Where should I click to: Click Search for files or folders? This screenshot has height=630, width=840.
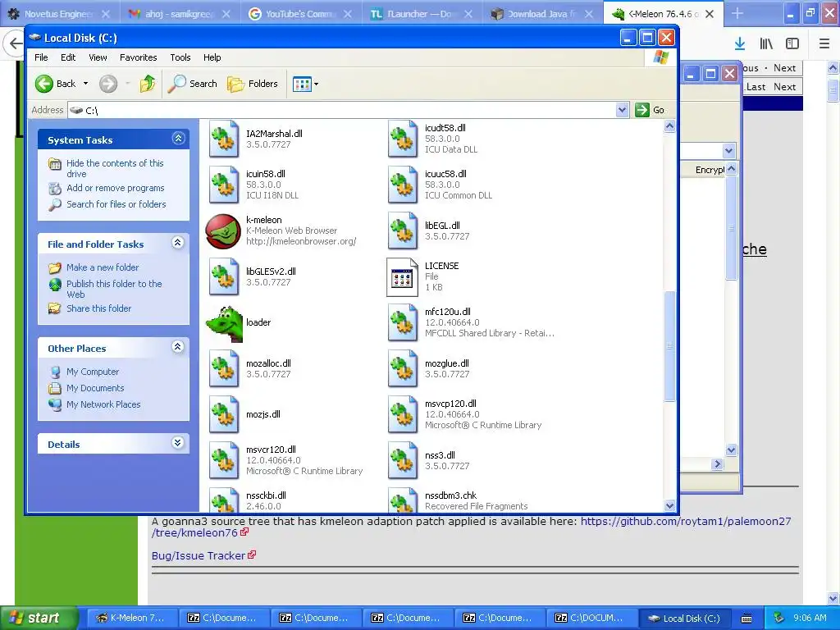pyautogui.click(x=116, y=204)
